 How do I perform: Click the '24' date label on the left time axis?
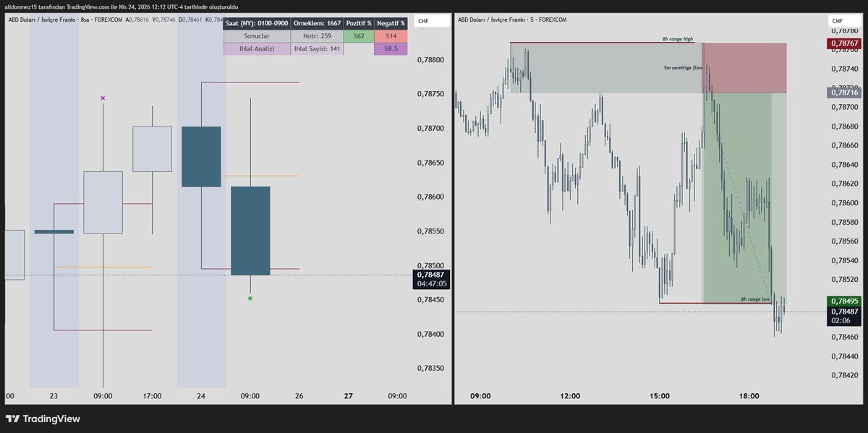pyautogui.click(x=201, y=396)
